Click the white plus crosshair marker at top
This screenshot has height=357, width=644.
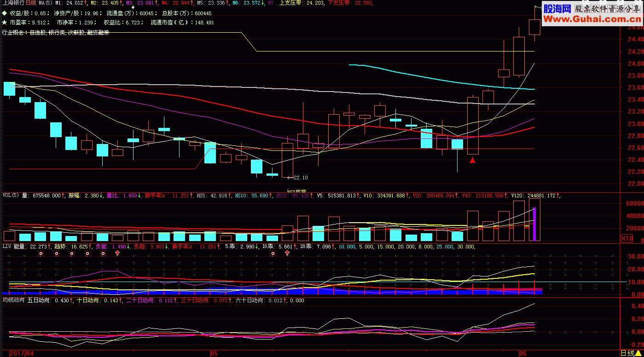click(133, 8)
